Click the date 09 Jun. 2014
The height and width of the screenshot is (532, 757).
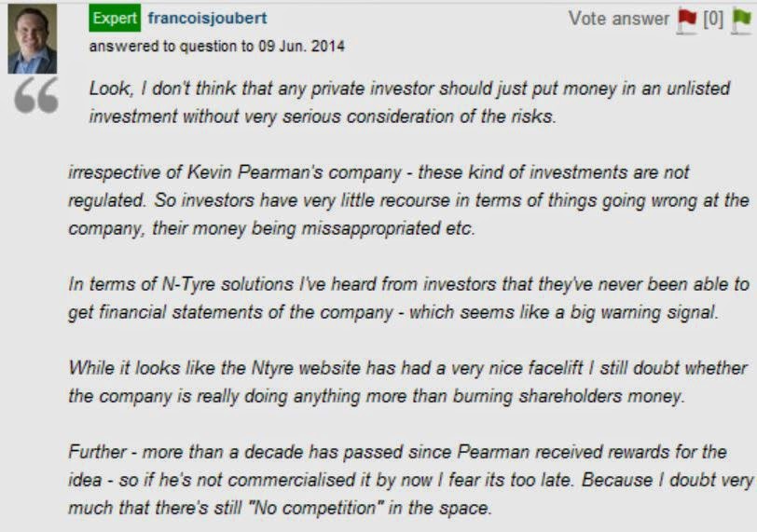point(301,47)
